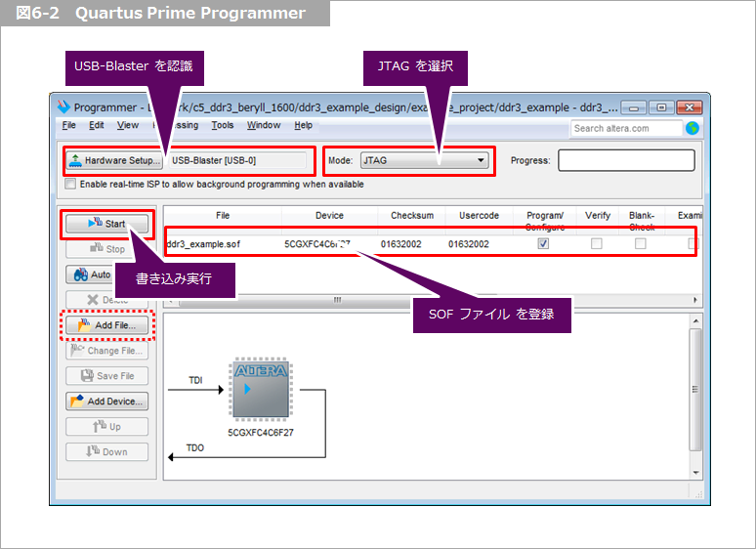Open the Tools menu
The width and height of the screenshot is (756, 549).
tap(223, 125)
